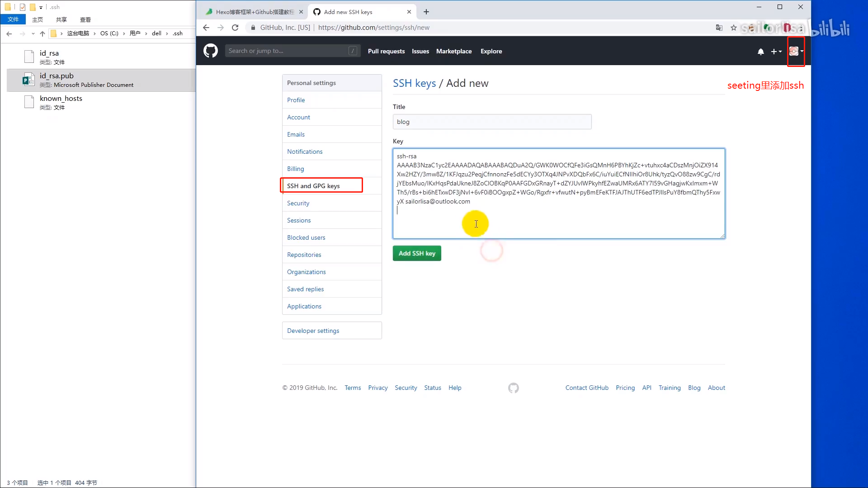The height and width of the screenshot is (488, 868).
Task: Reload the page with the refresh icon
Action: (x=235, y=28)
